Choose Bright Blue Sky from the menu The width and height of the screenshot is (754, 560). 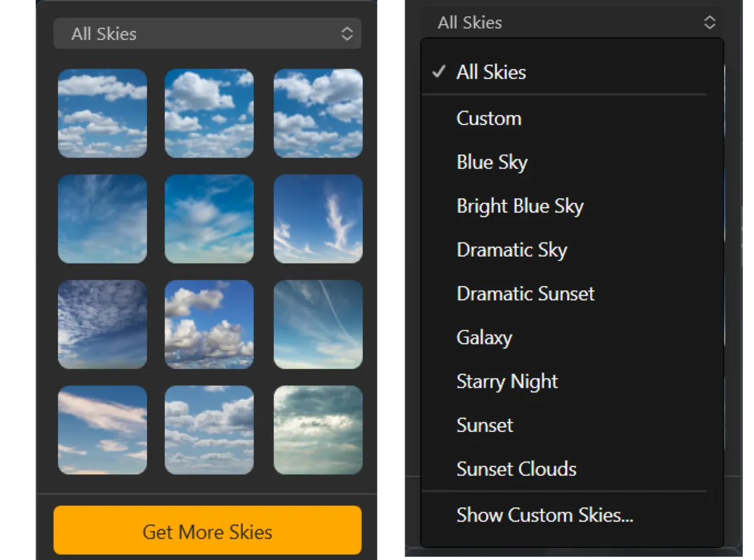click(x=520, y=206)
